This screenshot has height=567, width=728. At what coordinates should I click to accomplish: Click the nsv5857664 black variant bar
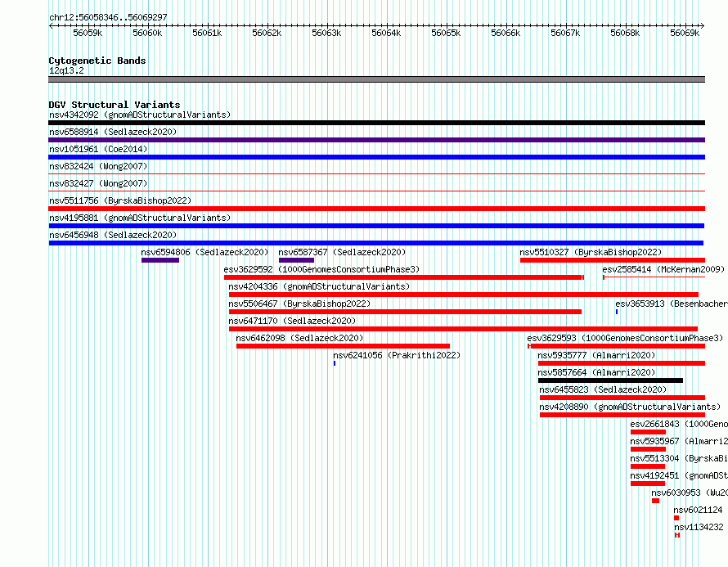coord(610,380)
